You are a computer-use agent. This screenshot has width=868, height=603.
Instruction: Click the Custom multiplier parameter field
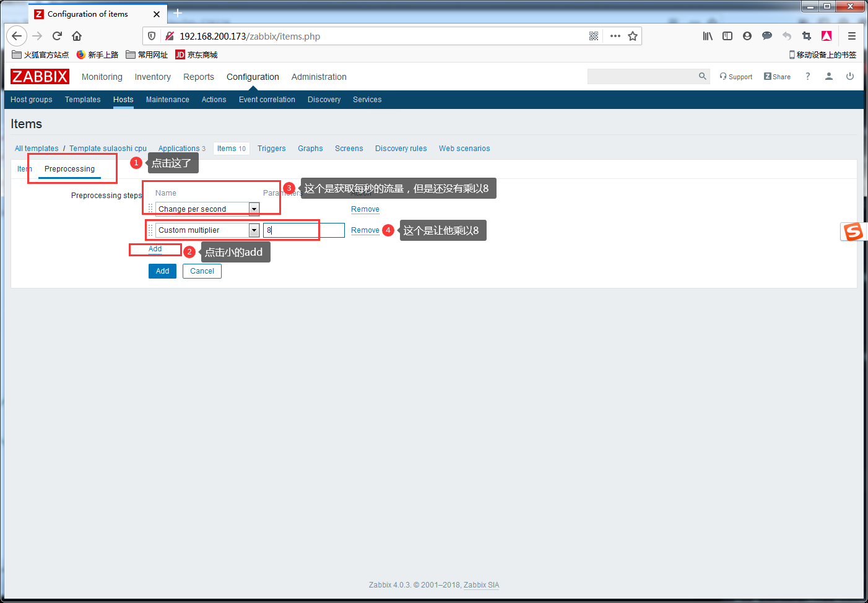click(304, 230)
